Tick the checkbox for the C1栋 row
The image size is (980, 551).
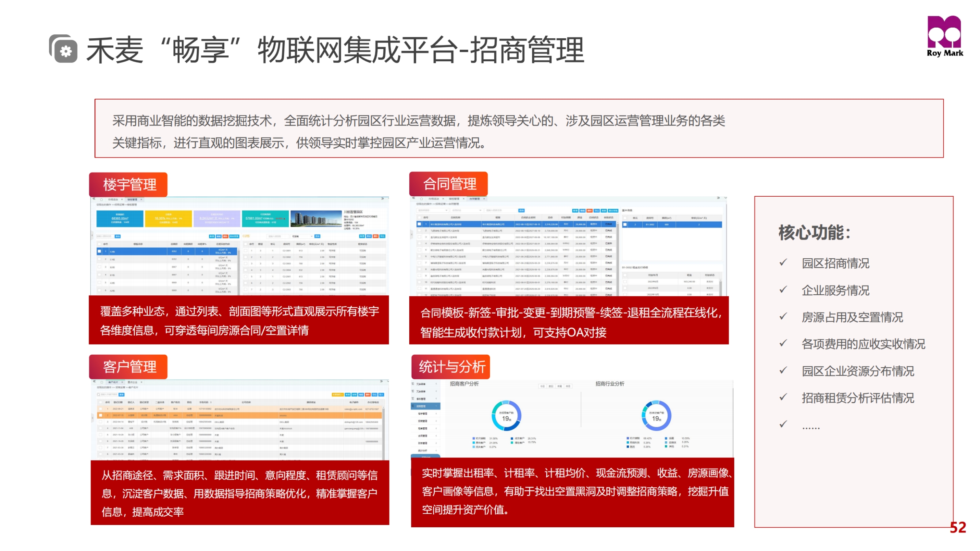(99, 259)
